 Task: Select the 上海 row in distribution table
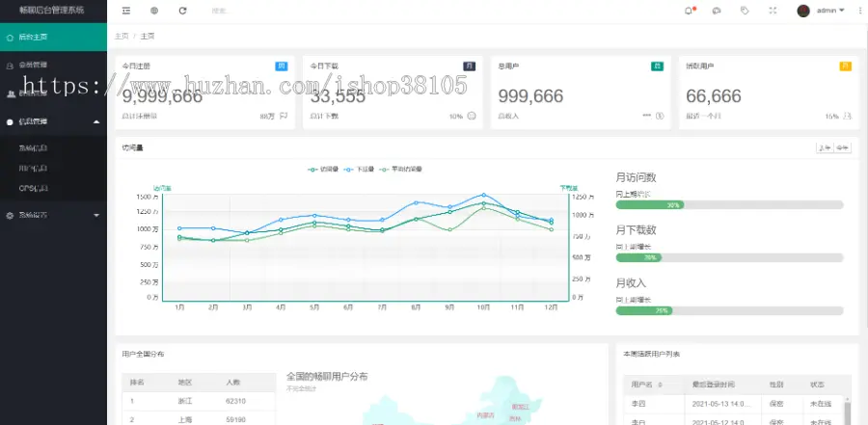coord(199,420)
